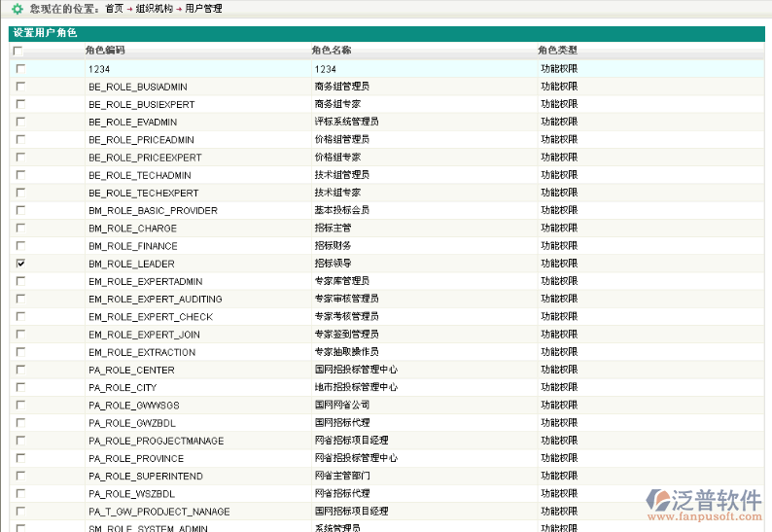Check the box for BM_ROLE_FINANCE

click(x=20, y=246)
